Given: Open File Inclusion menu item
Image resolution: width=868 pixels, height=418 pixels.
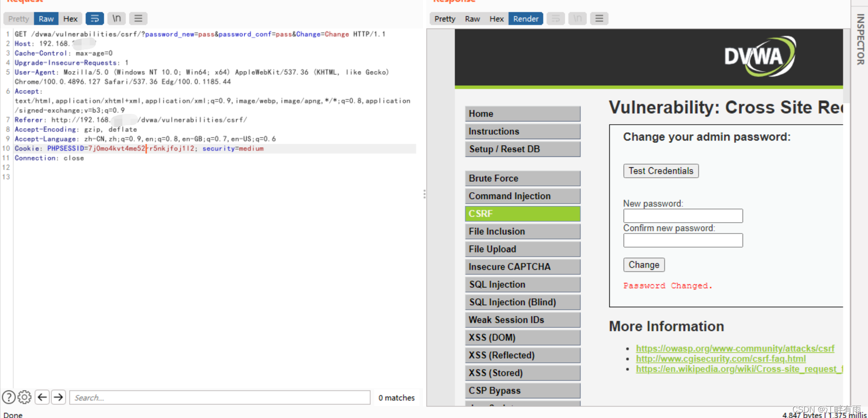Looking at the screenshot, I should 523,232.
